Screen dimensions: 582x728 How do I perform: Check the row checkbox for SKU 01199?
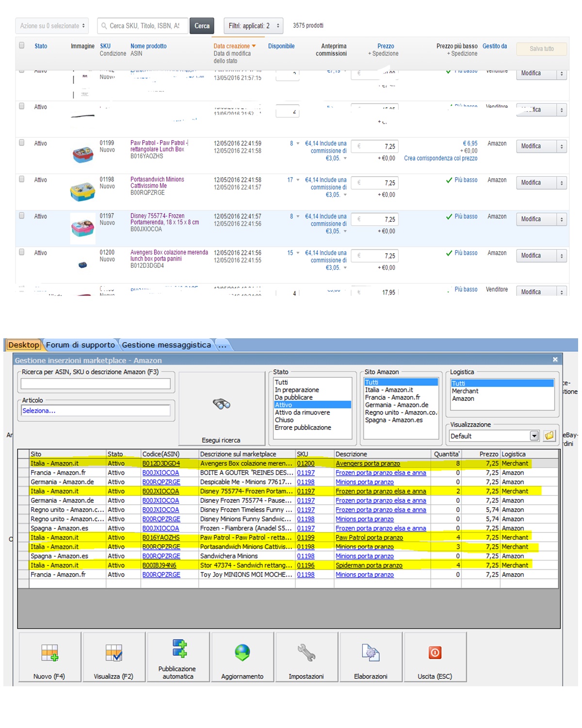click(x=21, y=143)
